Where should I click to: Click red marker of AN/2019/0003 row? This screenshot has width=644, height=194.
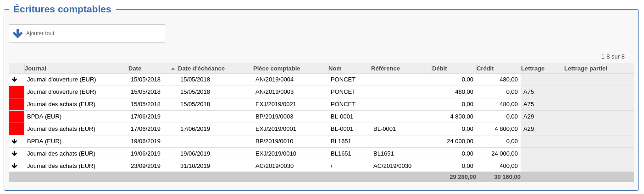pyautogui.click(x=17, y=92)
